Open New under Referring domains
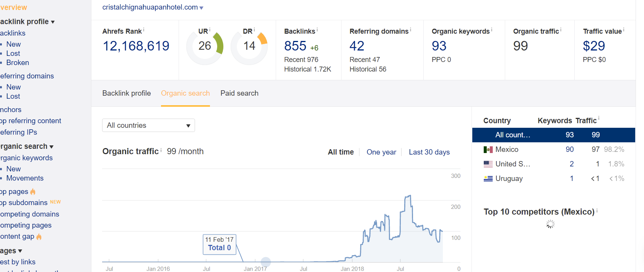 tap(13, 87)
